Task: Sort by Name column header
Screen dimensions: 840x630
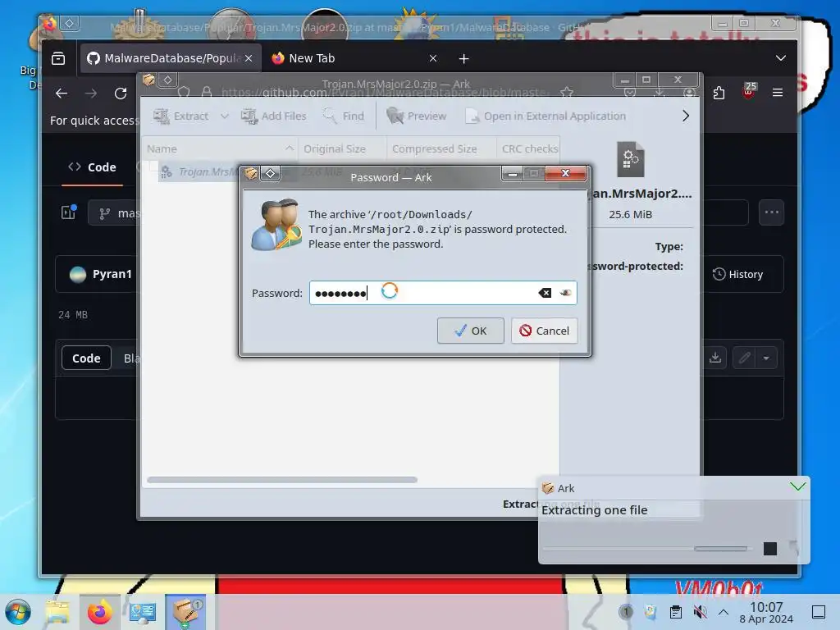Action: tap(220, 149)
